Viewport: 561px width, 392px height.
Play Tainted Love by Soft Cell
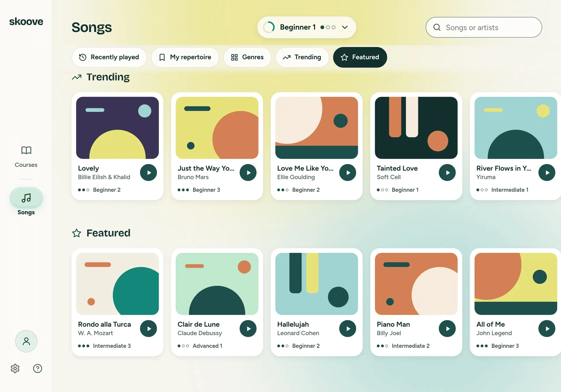447,172
